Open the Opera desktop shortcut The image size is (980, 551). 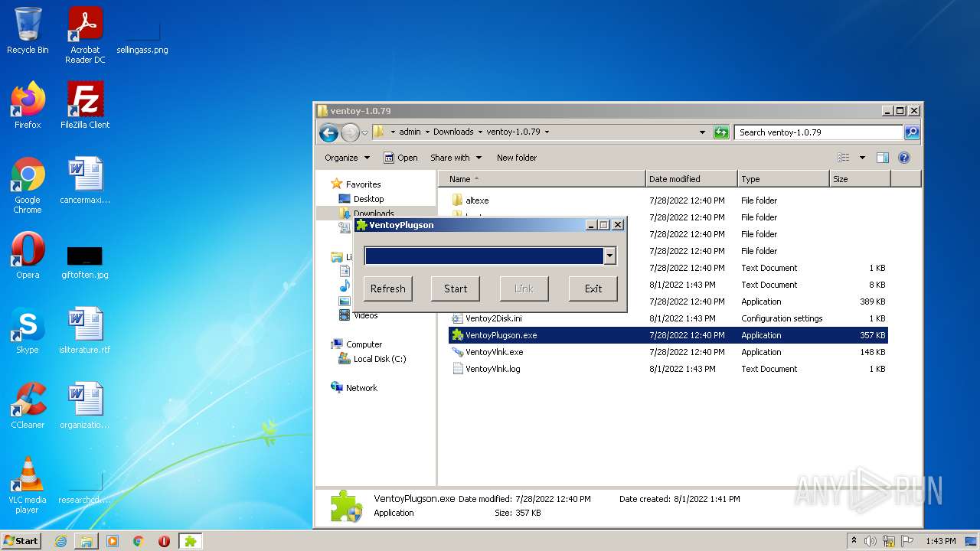(x=28, y=256)
